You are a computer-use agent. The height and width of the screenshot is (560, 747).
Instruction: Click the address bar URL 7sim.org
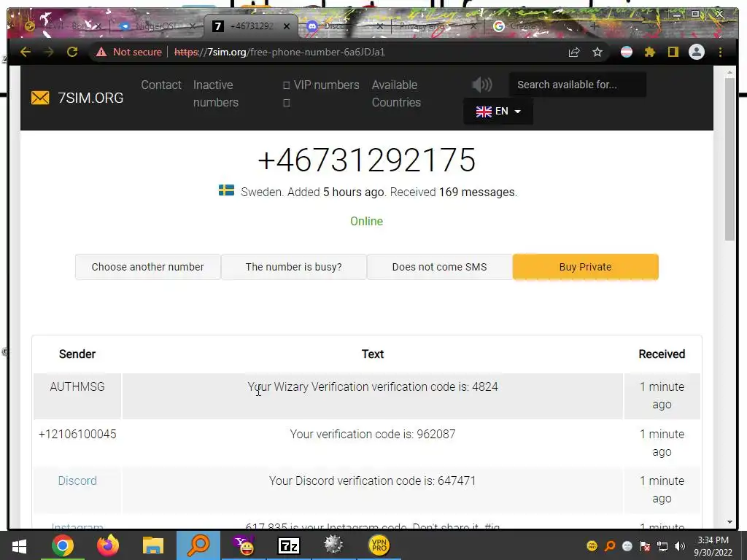tap(279, 52)
